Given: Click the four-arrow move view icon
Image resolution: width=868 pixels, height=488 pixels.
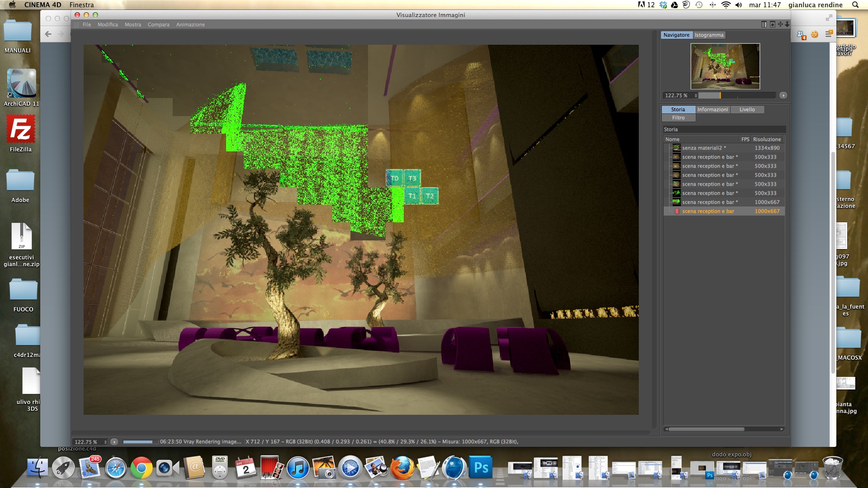Looking at the screenshot, I should [780, 24].
